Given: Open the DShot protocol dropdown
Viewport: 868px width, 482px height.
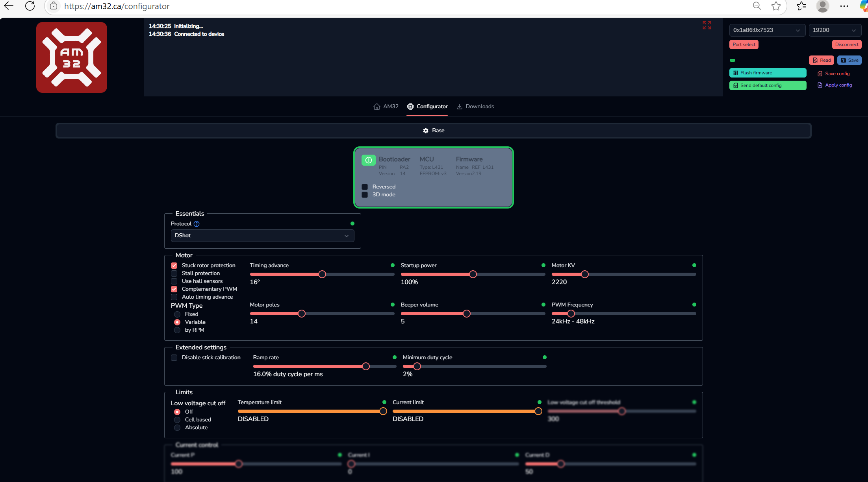Looking at the screenshot, I should (262, 236).
